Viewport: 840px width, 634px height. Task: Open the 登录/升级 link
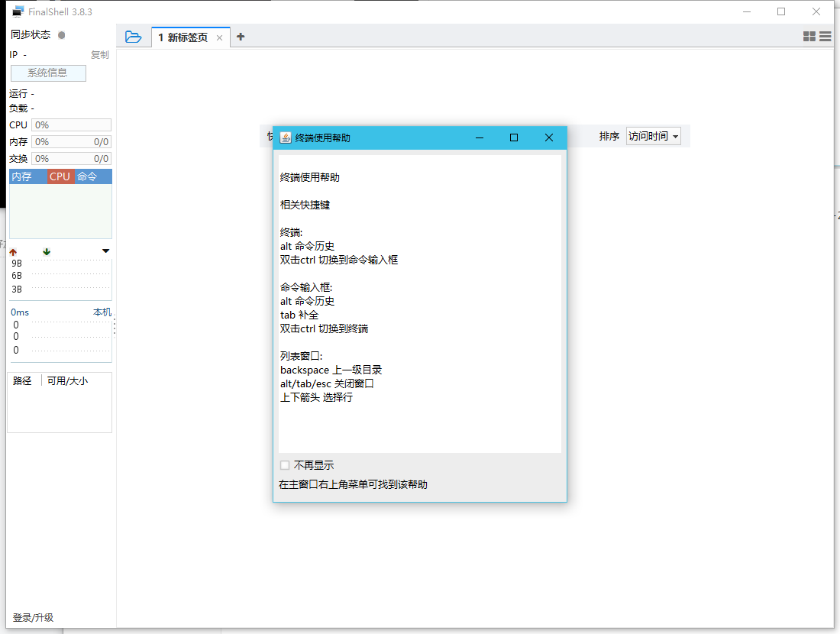pos(33,617)
